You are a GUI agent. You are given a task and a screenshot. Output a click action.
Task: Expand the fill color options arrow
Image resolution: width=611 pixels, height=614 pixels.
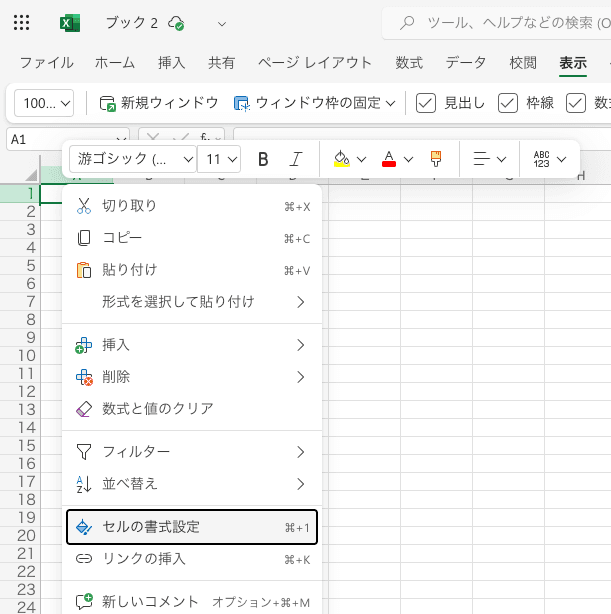(362, 159)
